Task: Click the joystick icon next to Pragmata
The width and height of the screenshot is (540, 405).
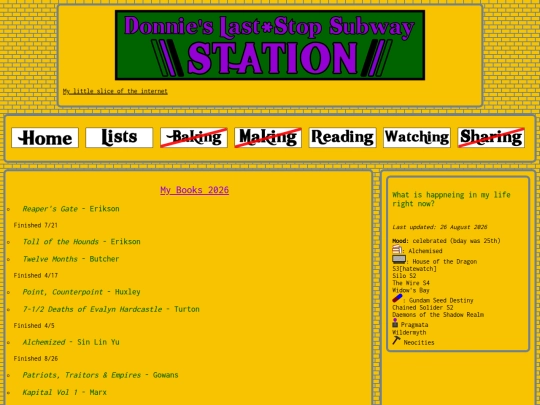Action: (x=395, y=323)
